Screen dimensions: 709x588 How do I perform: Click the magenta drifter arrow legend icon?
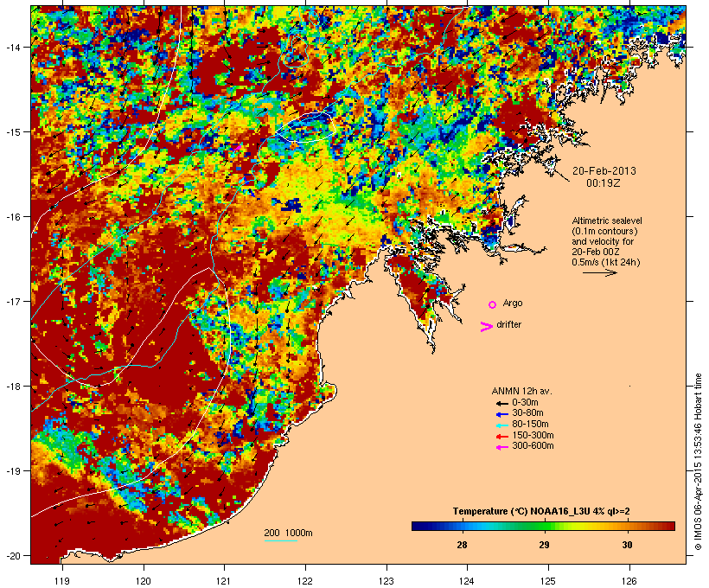pyautogui.click(x=486, y=327)
